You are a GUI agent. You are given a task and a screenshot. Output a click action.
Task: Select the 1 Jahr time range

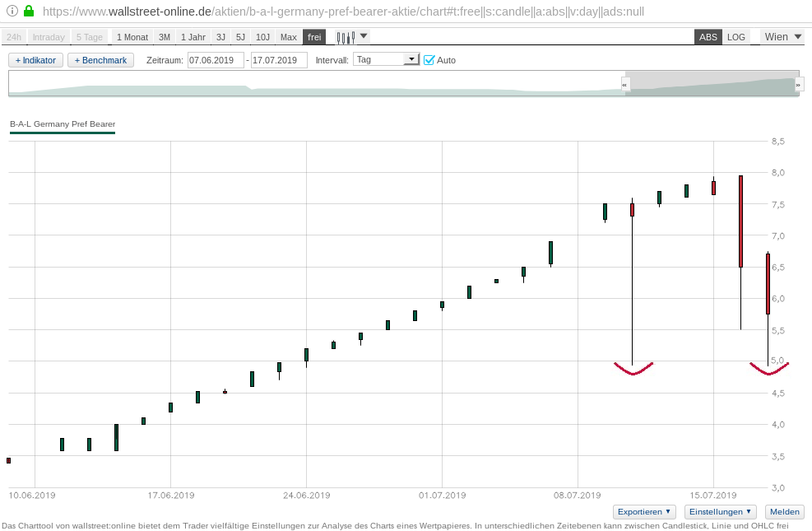(x=193, y=37)
